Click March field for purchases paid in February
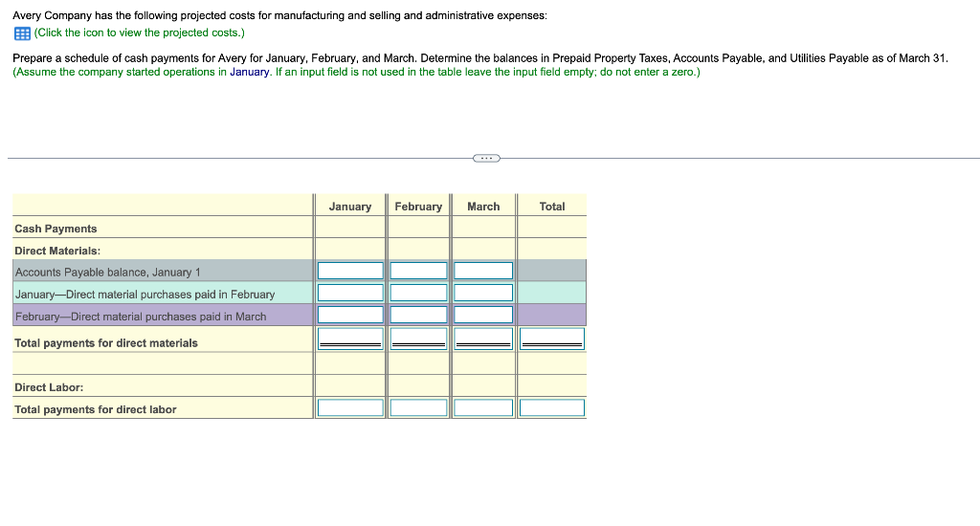This screenshot has height=526, width=980. pyautogui.click(x=483, y=293)
